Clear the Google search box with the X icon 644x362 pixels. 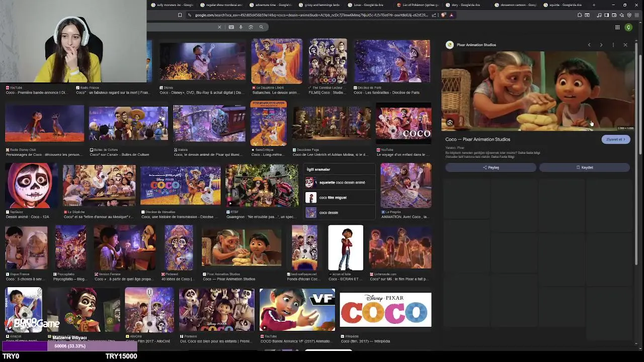coord(219,27)
